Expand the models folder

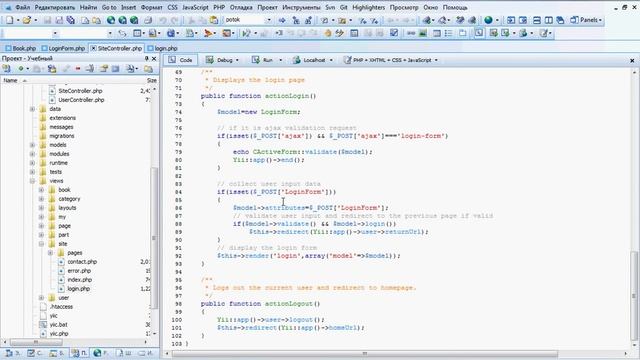coord(32,145)
